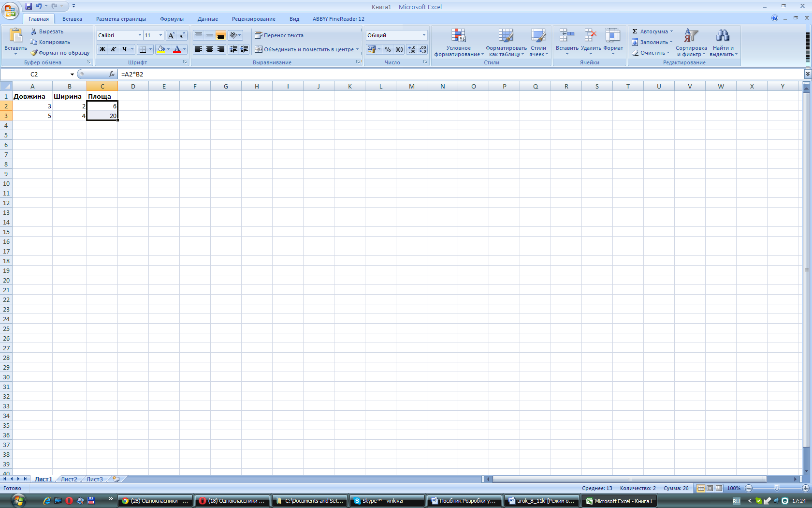Toggle bold formatting button
This screenshot has height=508, width=812.
(102, 49)
